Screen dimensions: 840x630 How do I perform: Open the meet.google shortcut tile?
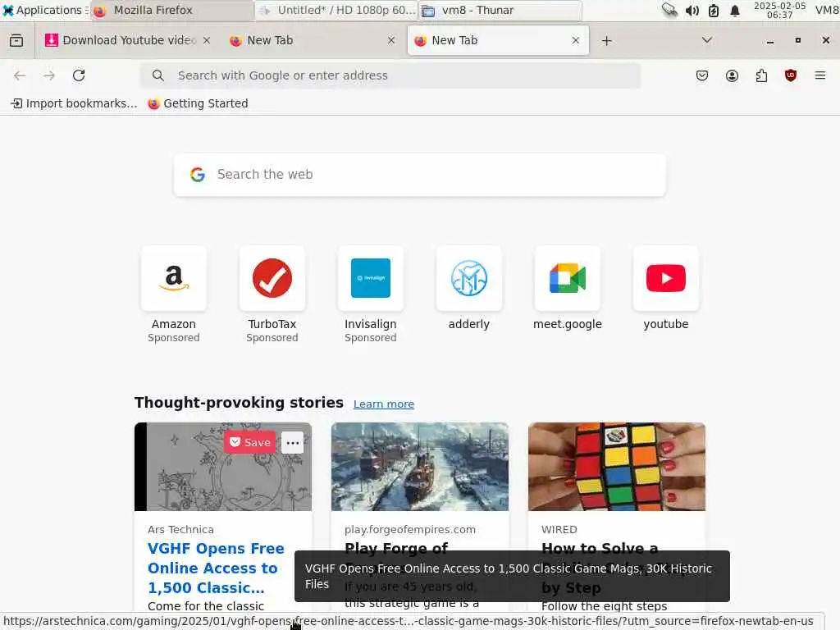click(x=568, y=290)
